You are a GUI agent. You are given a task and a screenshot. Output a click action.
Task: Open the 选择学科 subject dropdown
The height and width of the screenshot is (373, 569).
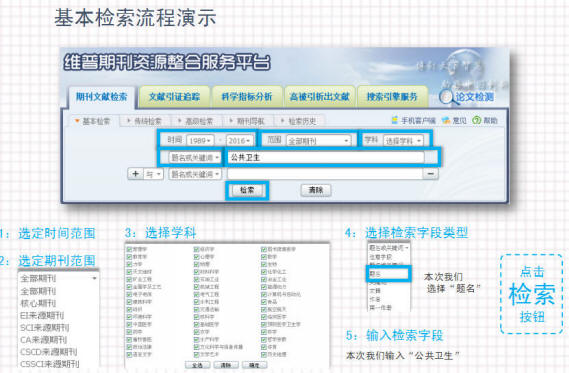[403, 140]
